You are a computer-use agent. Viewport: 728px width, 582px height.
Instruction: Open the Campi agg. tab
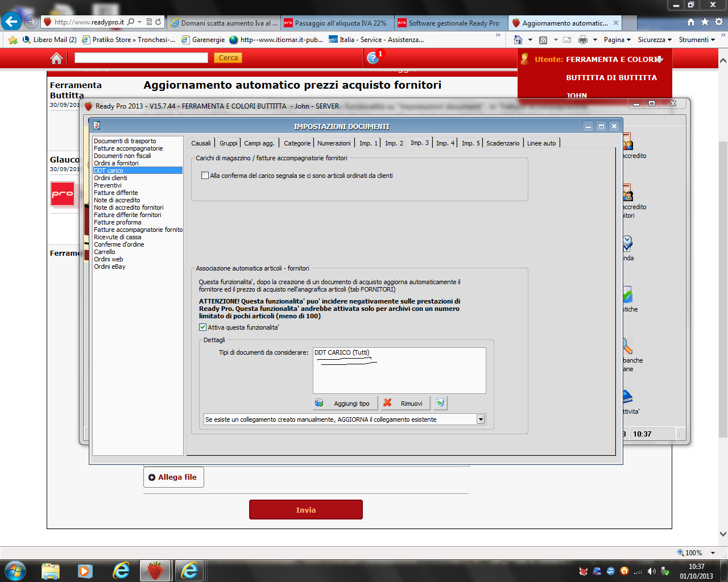(259, 143)
